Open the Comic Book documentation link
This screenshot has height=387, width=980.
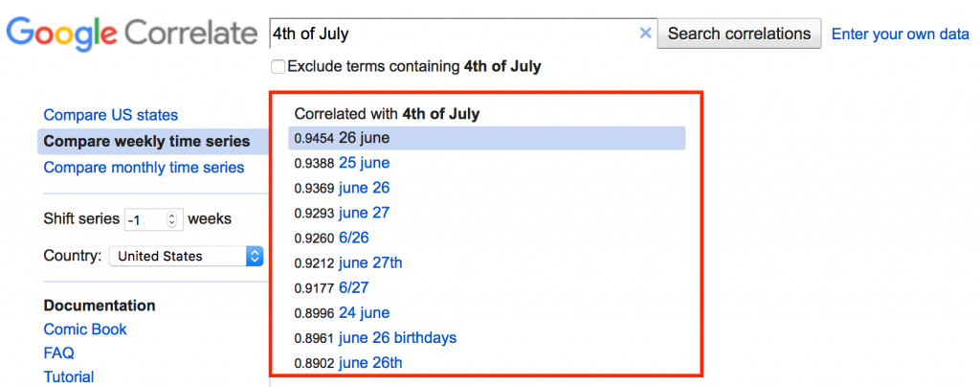(x=85, y=330)
